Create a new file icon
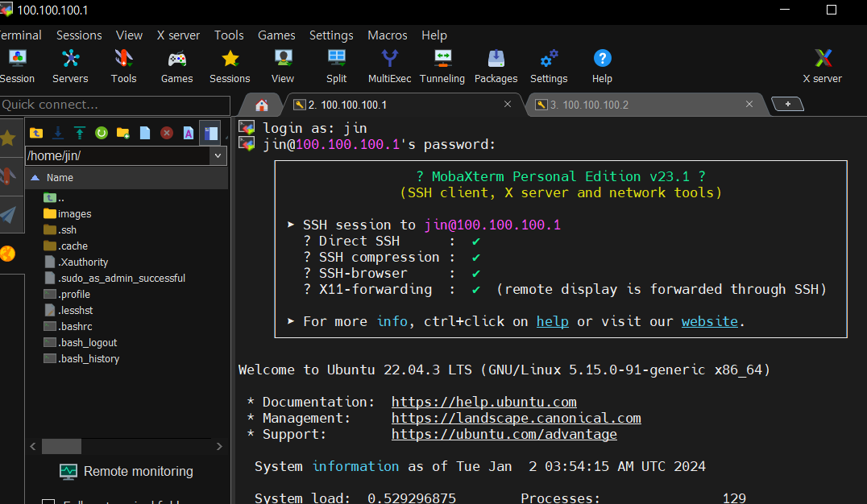Viewport: 867px width, 504px height. pyautogui.click(x=145, y=133)
